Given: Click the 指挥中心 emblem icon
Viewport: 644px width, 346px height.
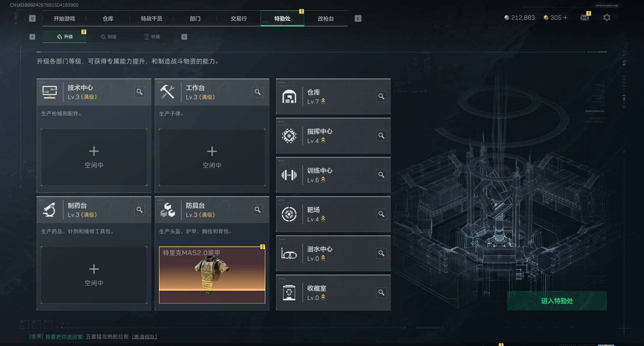Looking at the screenshot, I should [x=289, y=136].
